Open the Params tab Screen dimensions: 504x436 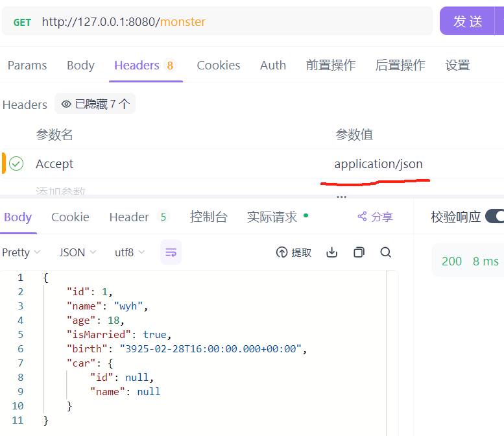(x=27, y=66)
